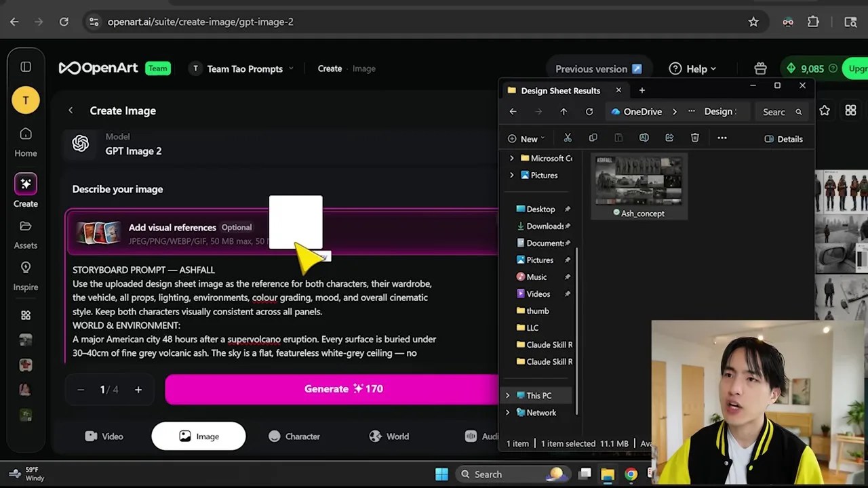Open GPT Image 2 model selector
This screenshot has width=868, height=488.
(281, 144)
